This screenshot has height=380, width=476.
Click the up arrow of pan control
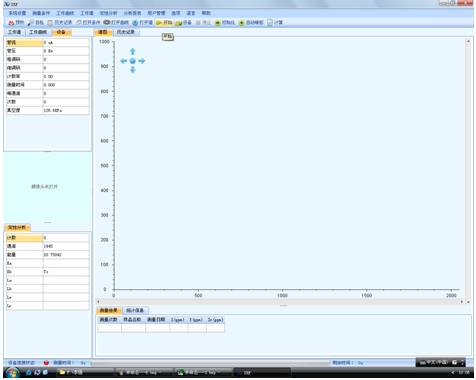point(133,51)
